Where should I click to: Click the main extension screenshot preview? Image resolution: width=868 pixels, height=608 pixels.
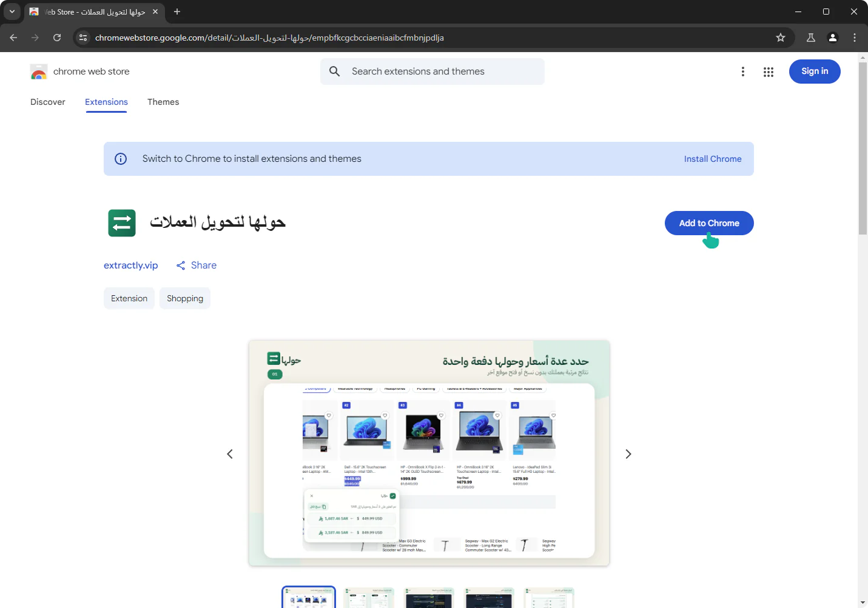429,453
